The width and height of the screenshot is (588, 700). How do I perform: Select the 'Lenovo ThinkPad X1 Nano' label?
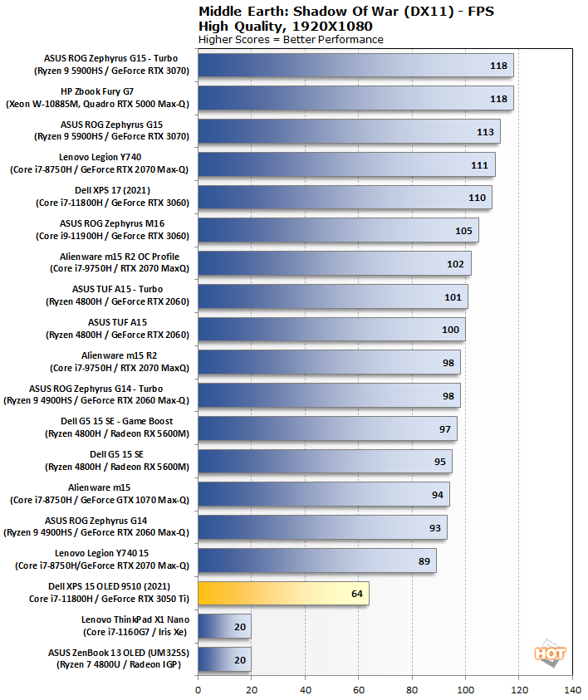(135, 619)
